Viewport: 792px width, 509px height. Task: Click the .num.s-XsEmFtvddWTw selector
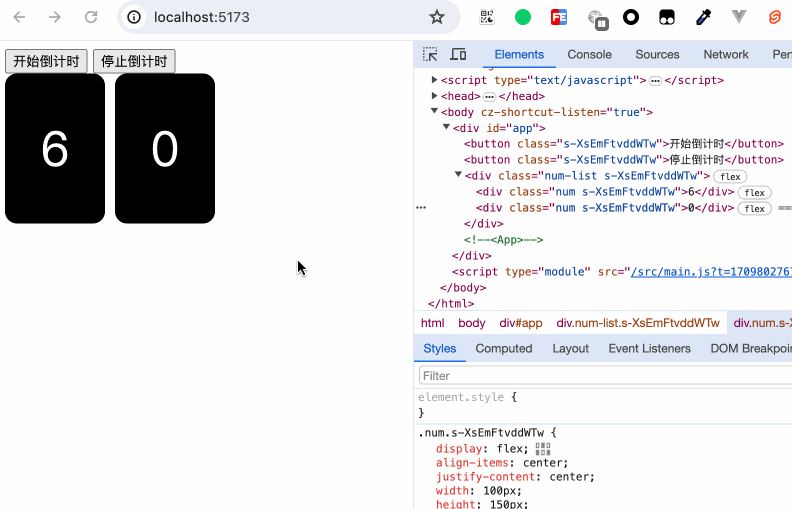click(x=481, y=433)
